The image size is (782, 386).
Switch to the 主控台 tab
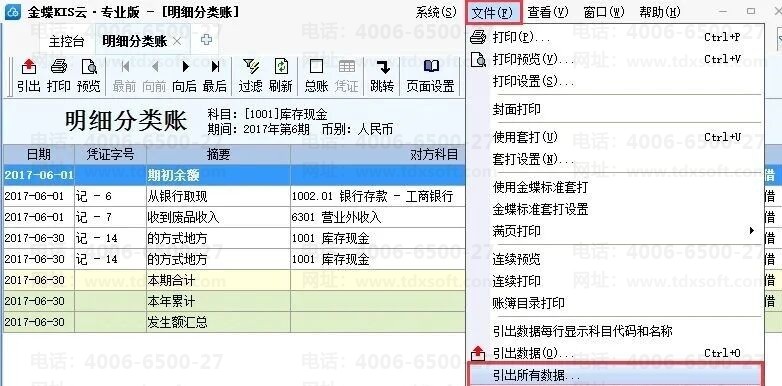tap(66, 41)
